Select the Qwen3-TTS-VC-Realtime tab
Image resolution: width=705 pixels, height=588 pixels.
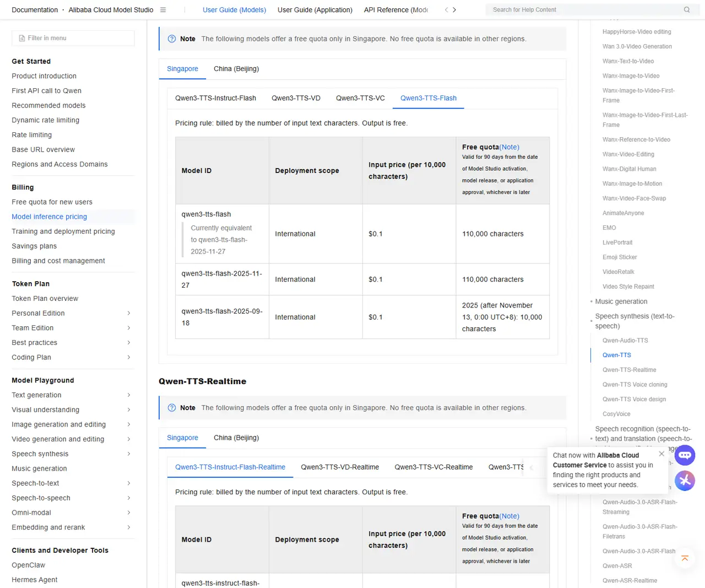click(433, 467)
